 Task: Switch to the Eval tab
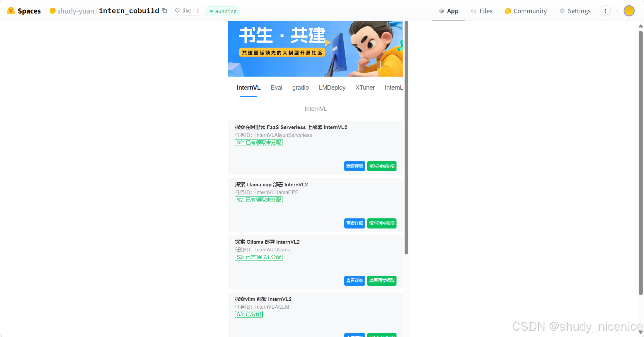276,88
